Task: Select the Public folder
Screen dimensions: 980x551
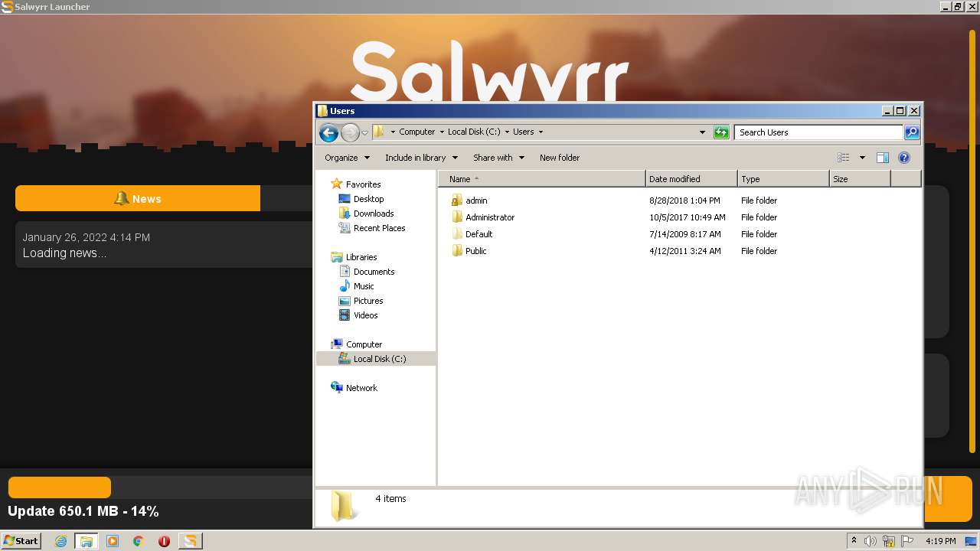Action: click(x=475, y=251)
